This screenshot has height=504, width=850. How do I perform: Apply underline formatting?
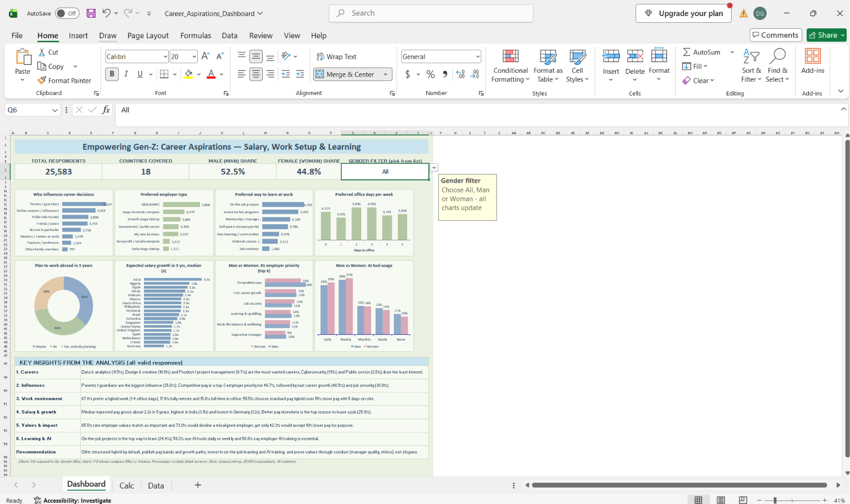140,74
